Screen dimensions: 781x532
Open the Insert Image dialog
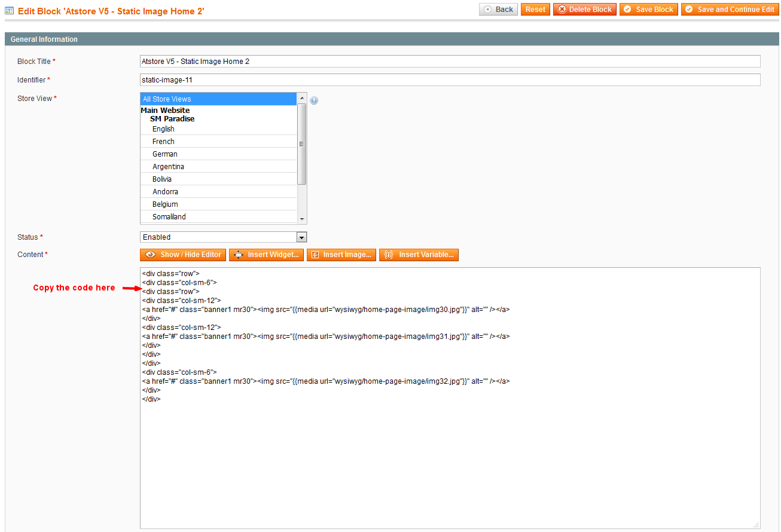point(341,255)
